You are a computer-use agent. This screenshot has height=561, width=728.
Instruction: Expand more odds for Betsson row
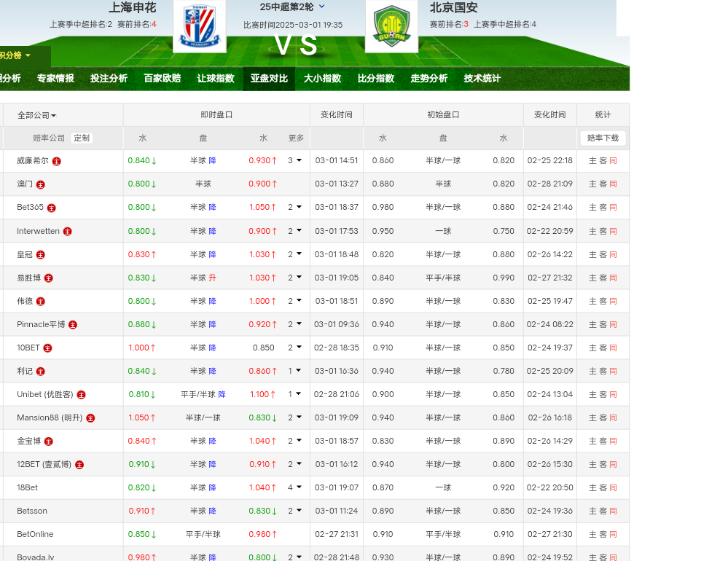pyautogui.click(x=295, y=511)
